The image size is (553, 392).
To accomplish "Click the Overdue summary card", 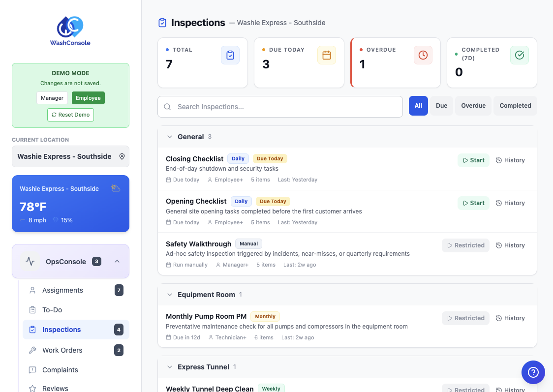I will 396,63.
